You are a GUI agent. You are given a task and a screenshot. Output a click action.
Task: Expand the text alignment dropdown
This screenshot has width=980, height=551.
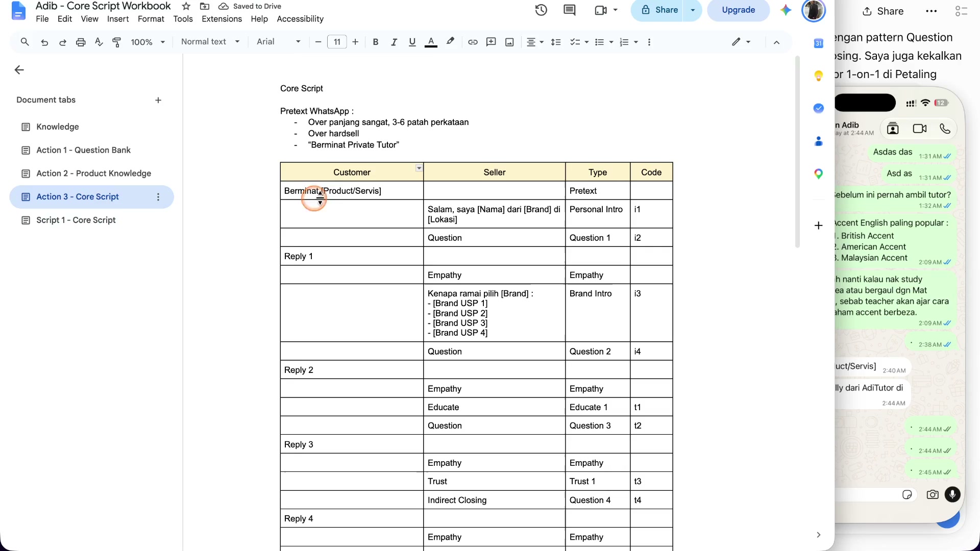tap(534, 42)
